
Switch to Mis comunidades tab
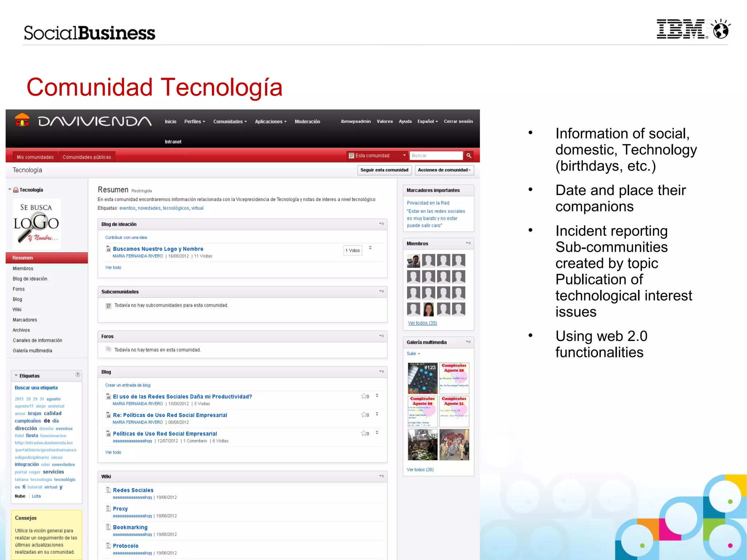pyautogui.click(x=35, y=157)
